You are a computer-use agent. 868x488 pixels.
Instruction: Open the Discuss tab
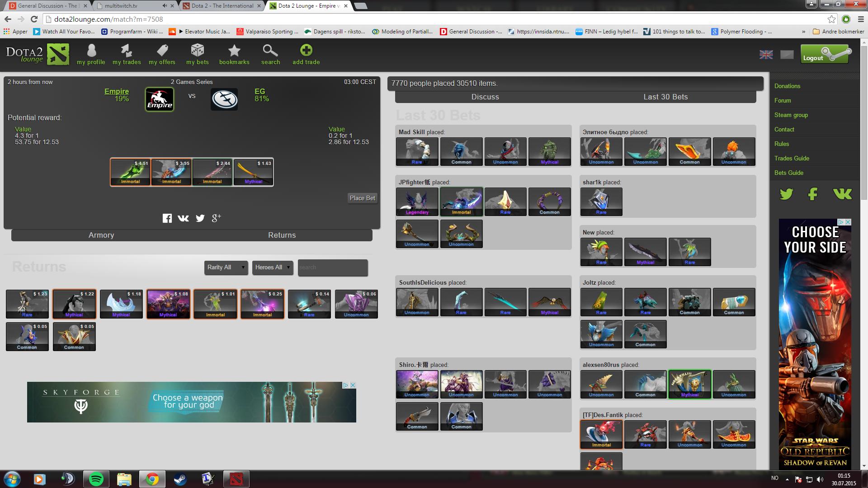(485, 97)
